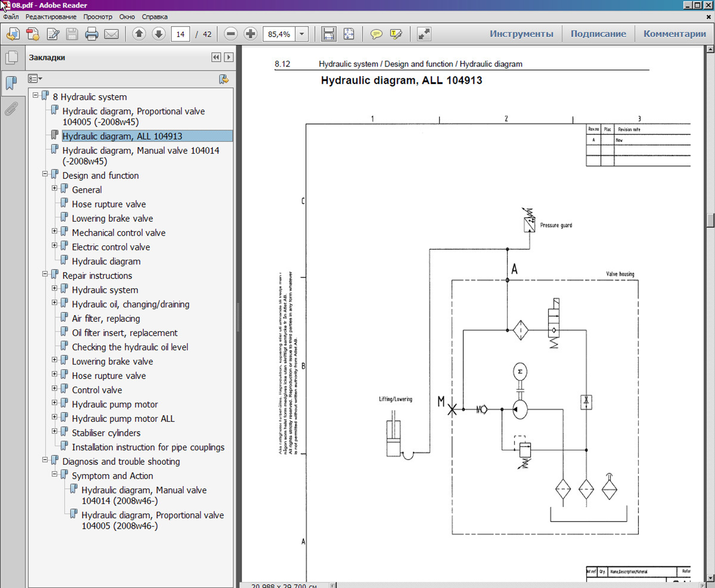Expand the General bookmark node
The height and width of the screenshot is (588, 715).
coord(54,188)
